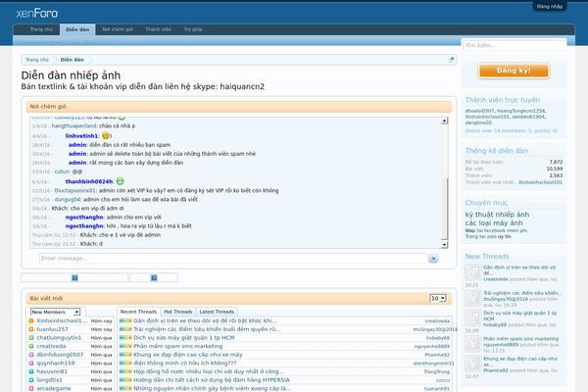This screenshot has height=392, width=588.
Task: Click Diễn đàn in the breadcrumb
Action: point(72,60)
